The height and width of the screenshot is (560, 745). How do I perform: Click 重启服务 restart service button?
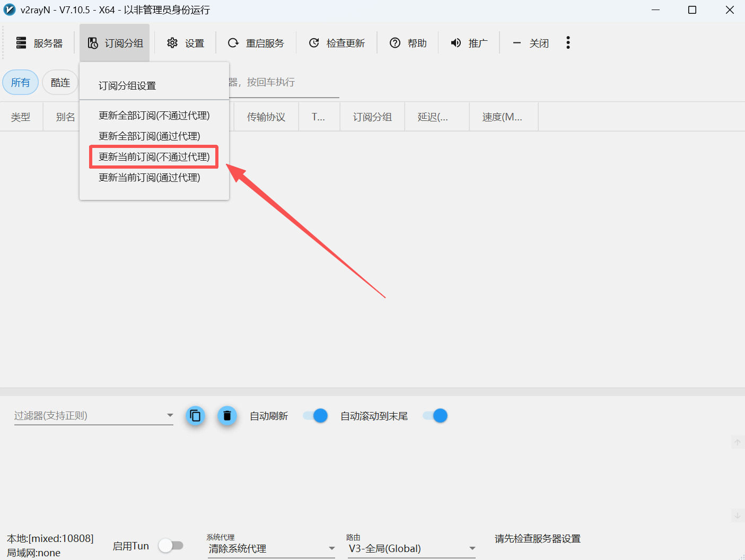pos(256,43)
